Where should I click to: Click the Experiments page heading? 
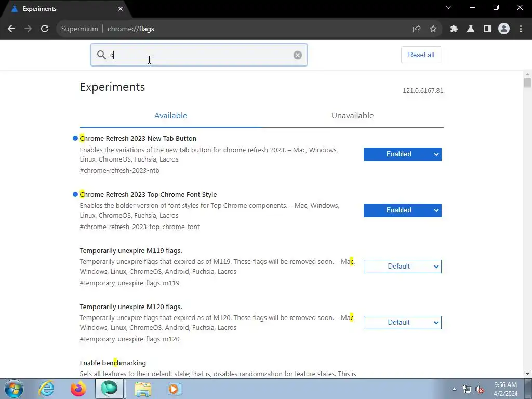[x=112, y=87]
